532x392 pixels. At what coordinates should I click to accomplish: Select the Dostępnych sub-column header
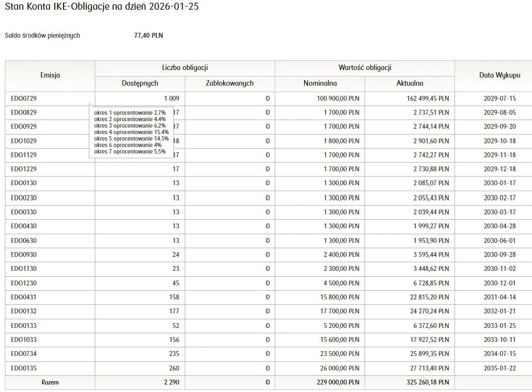click(140, 83)
